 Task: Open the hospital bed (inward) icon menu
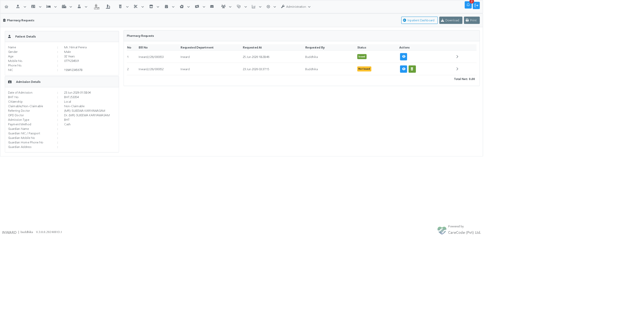pos(48,7)
